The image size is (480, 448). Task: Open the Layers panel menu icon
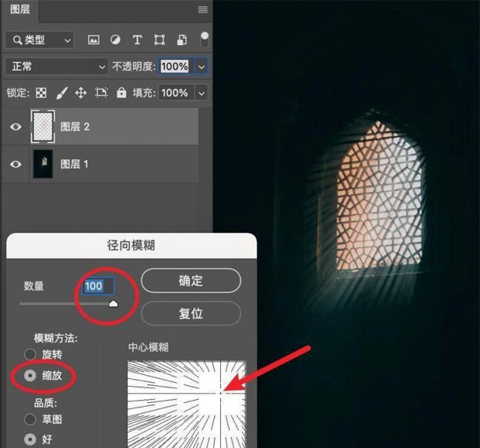coord(202,10)
